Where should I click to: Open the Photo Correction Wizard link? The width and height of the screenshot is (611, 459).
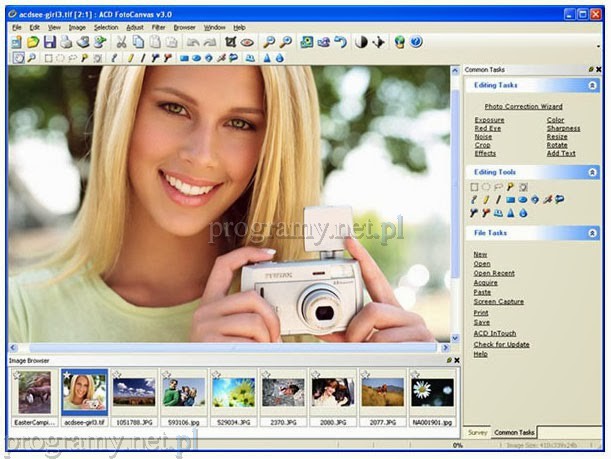523,106
